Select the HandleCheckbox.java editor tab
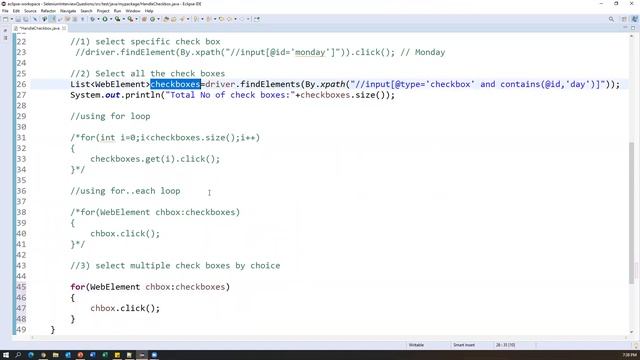The height and width of the screenshot is (360, 640). tap(39, 28)
